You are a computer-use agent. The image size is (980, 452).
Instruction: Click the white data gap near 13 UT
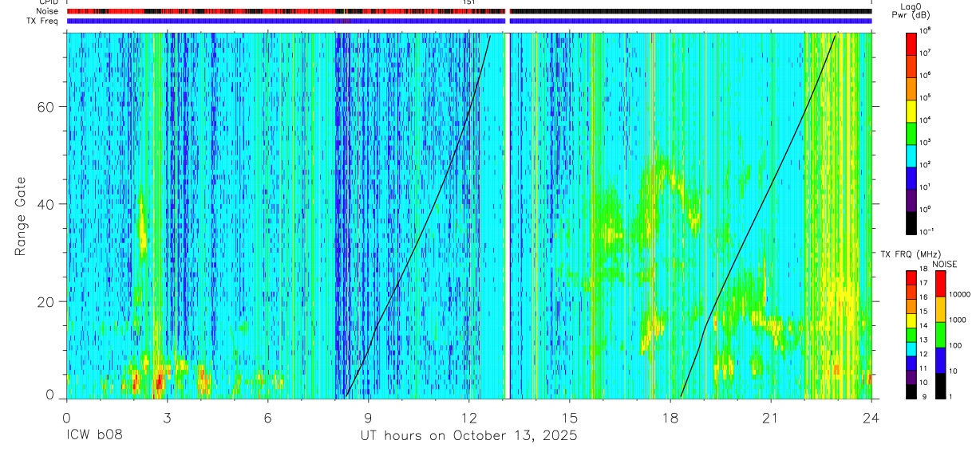pos(508,215)
